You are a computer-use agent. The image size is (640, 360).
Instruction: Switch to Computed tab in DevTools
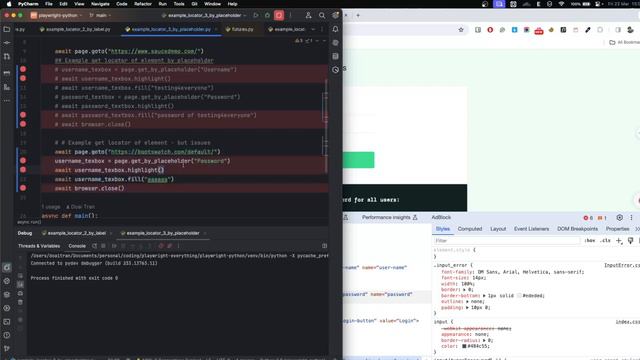tap(470, 229)
